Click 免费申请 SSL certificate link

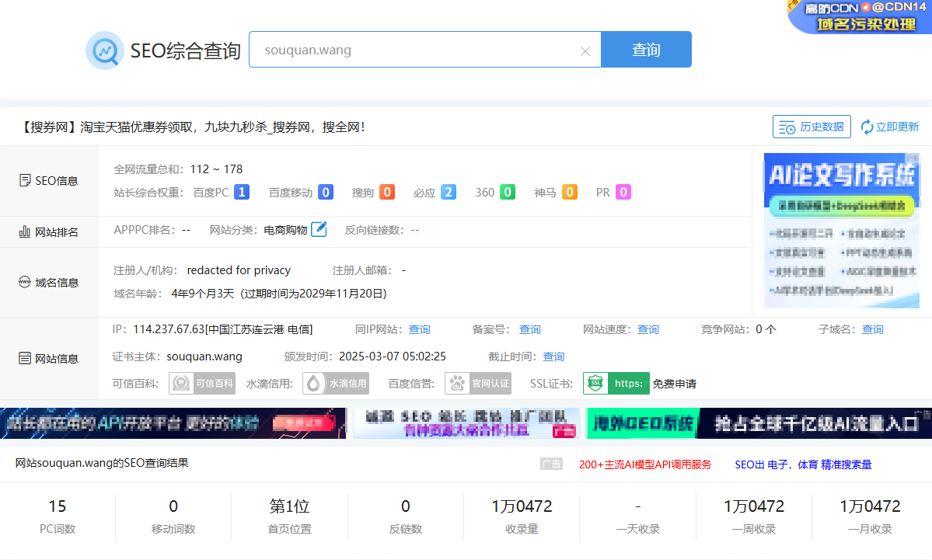[674, 384]
